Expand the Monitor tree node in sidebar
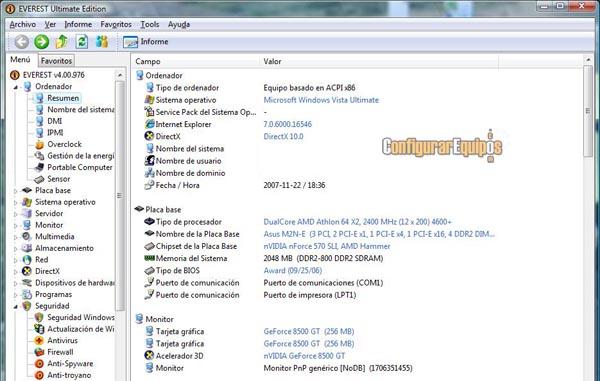The image size is (600, 381). 16,226
